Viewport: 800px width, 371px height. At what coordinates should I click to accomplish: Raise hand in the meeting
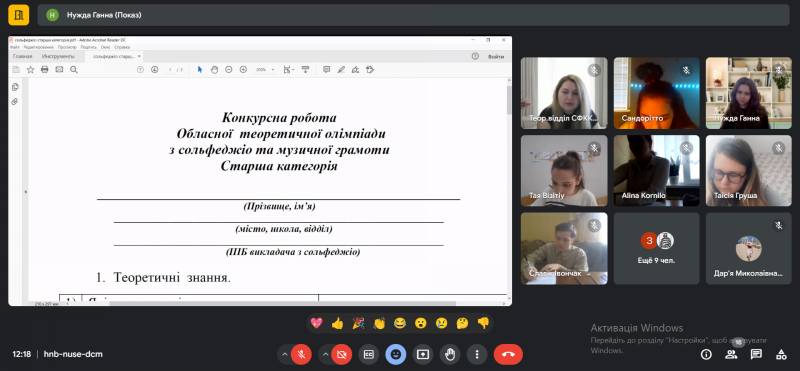[x=450, y=354]
